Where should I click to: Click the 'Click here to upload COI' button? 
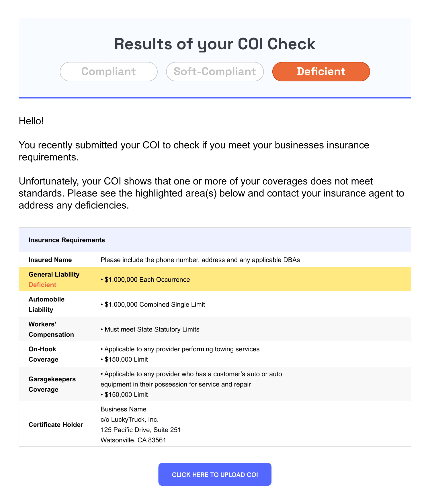click(215, 474)
